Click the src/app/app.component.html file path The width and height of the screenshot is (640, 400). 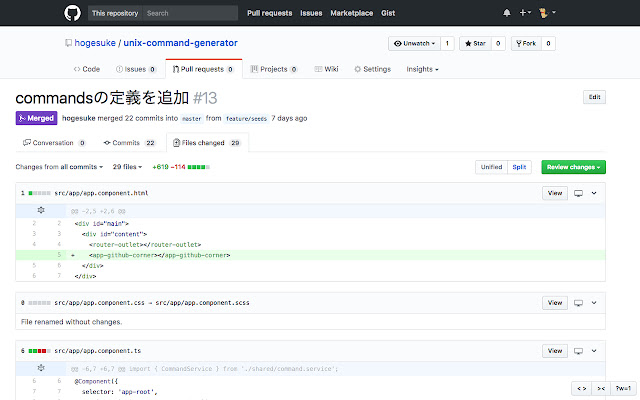(x=101, y=193)
